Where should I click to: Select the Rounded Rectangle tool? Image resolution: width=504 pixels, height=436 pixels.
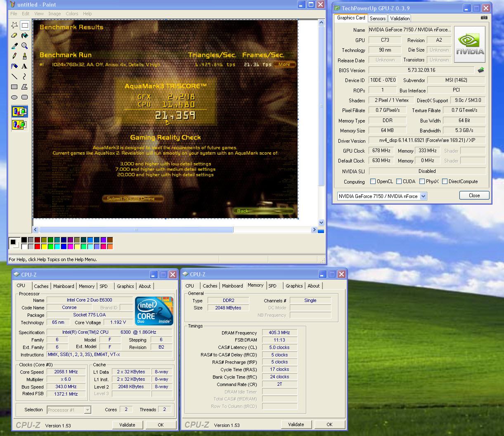tap(25, 97)
